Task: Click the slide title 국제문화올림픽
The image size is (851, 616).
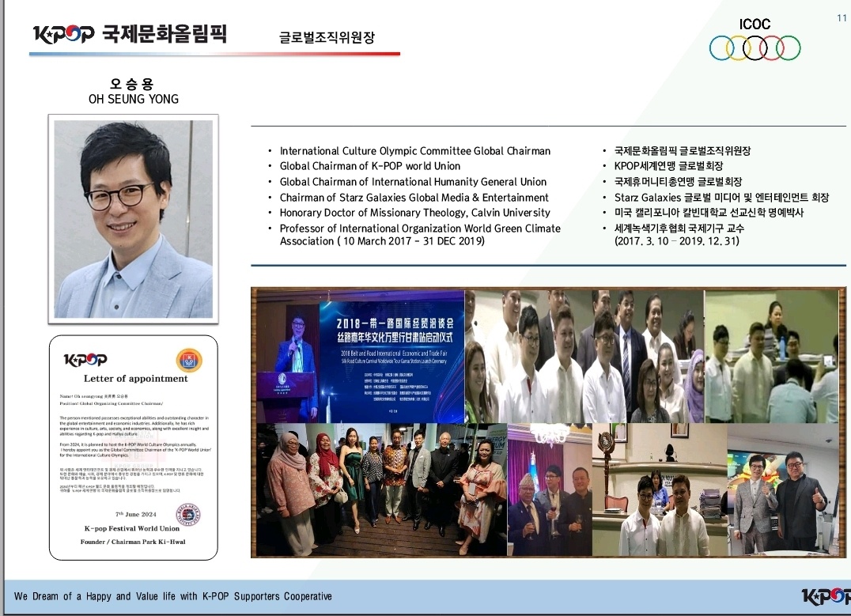Action: coord(165,34)
